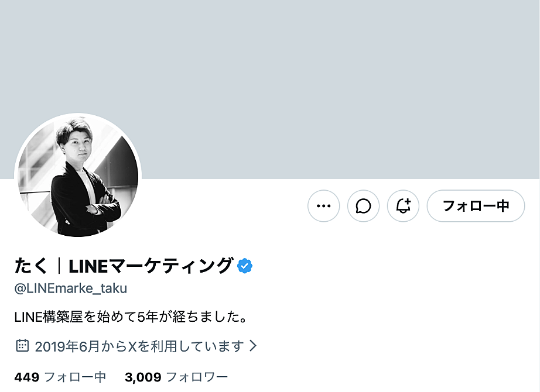Viewport: 540px width, 392px height.
Task: Select the @LINEmarke_taku handle
Action: (70, 288)
